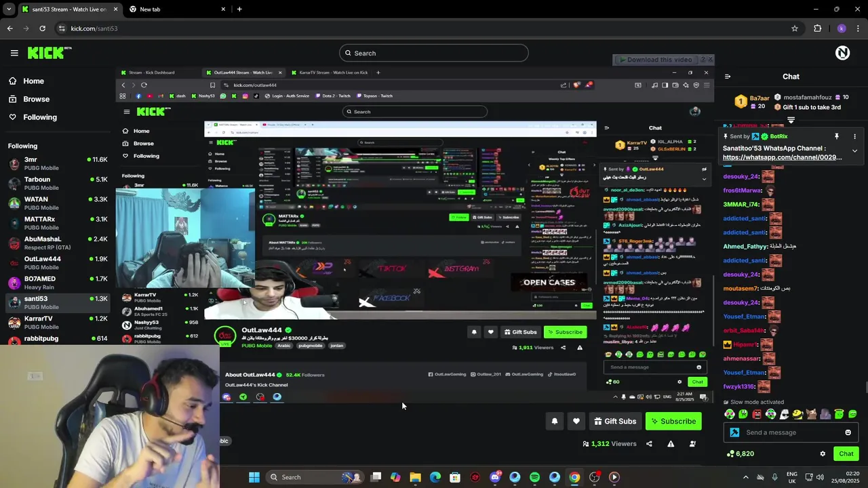Open the chat emoji picker
Image resolution: width=868 pixels, height=488 pixels.
point(848,432)
